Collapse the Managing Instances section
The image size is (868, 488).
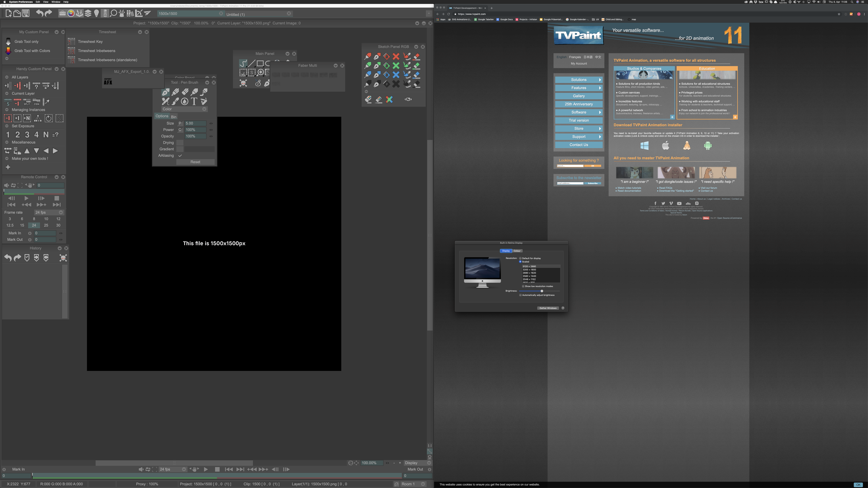click(7, 110)
